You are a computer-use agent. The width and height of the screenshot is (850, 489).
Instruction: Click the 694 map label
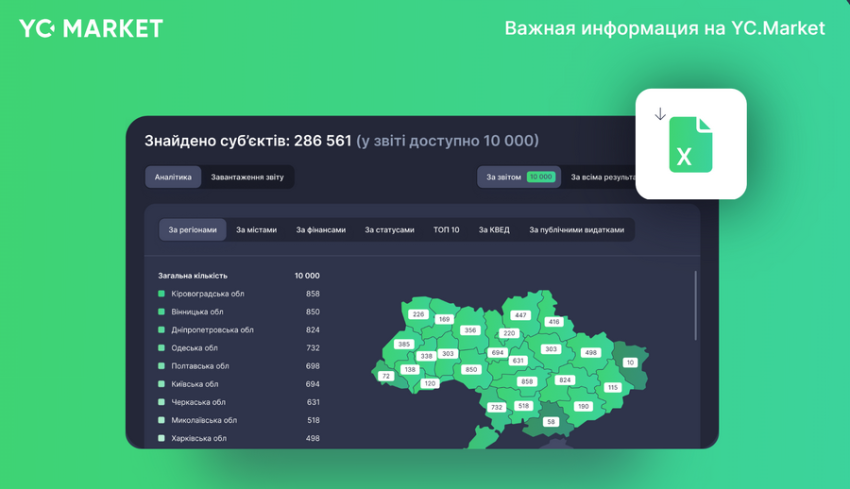click(x=498, y=352)
